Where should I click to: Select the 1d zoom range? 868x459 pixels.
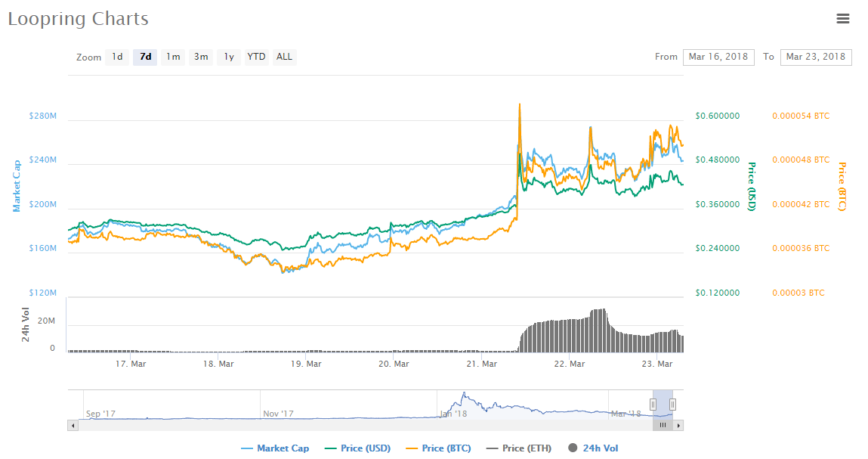[117, 57]
